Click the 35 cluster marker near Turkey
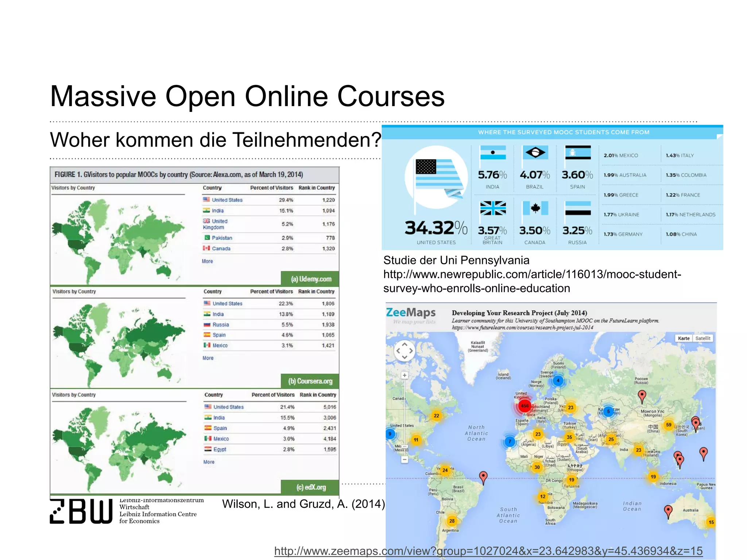This screenshot has height=560, width=747. click(x=569, y=437)
